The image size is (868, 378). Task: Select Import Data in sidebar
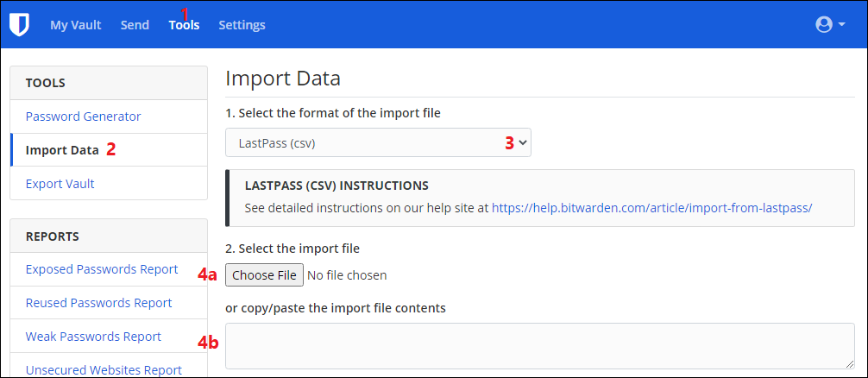62,150
